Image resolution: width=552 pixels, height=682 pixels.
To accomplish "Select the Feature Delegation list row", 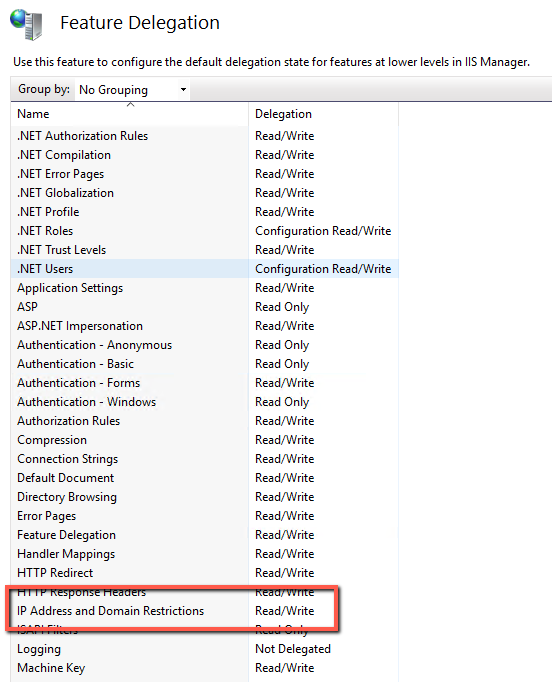I will click(x=204, y=535).
